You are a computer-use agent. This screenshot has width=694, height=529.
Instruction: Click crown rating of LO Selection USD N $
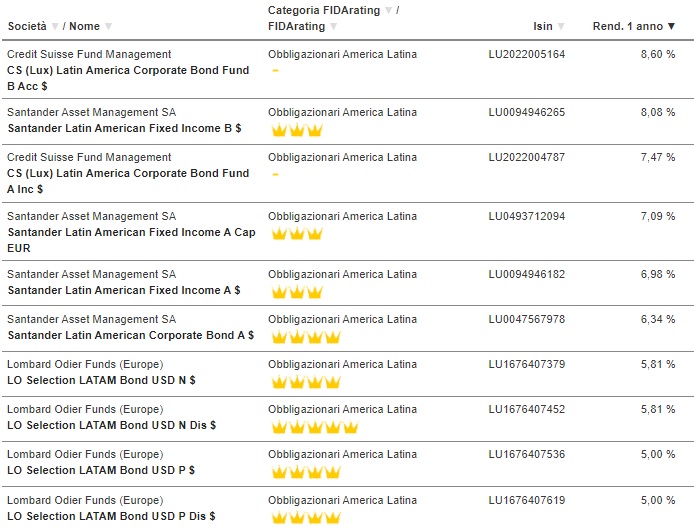click(306, 382)
